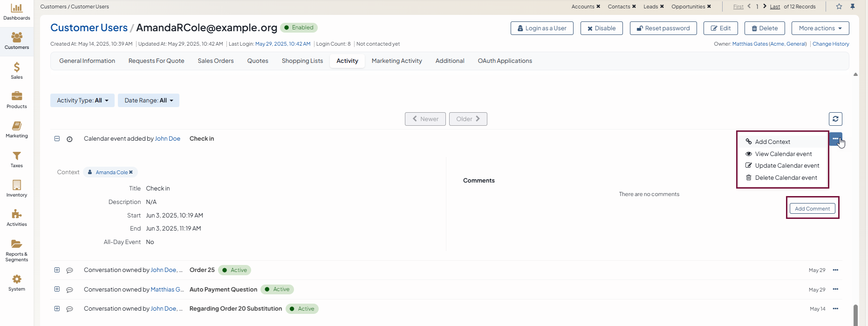Viewport: 868px width, 326px height.
Task: Open the More actions dropdown
Action: point(820,28)
